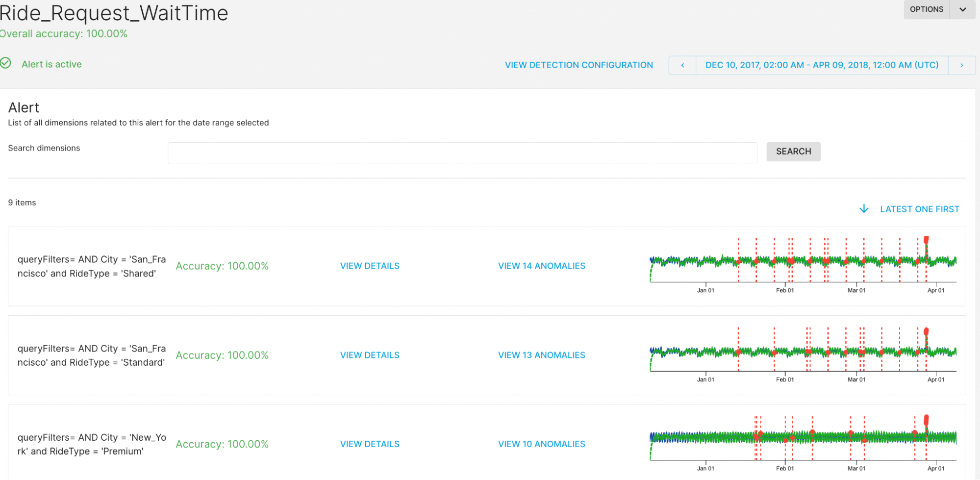
Task: Open VIEW DETAILS for New York Premium rides
Action: point(369,444)
